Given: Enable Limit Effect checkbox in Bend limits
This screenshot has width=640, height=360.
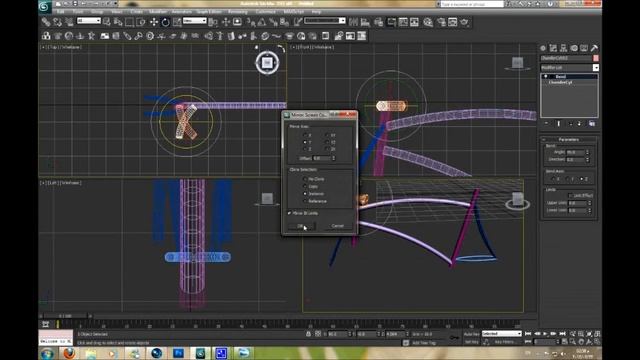Looking at the screenshot, I should (571, 196).
